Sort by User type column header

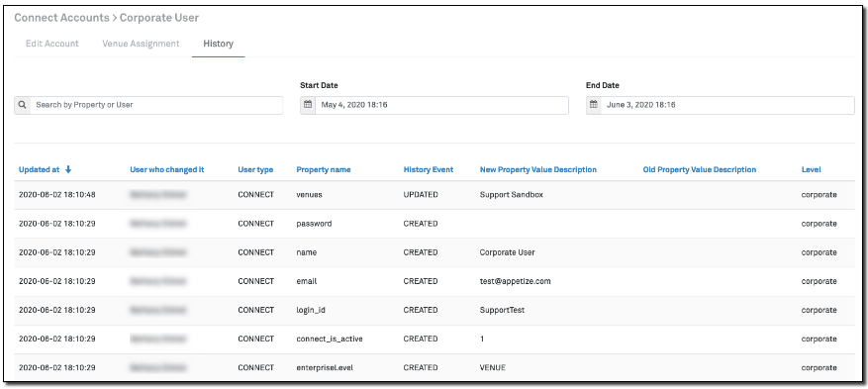255,170
